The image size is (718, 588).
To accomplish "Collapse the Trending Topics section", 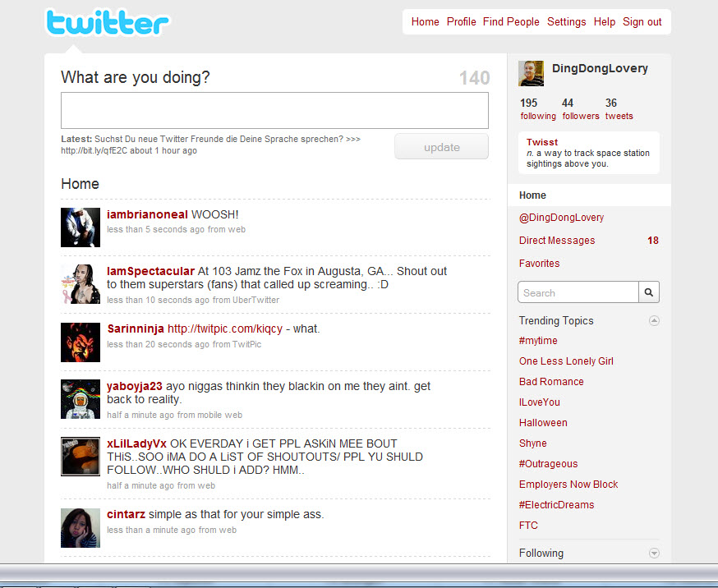I will pos(654,321).
